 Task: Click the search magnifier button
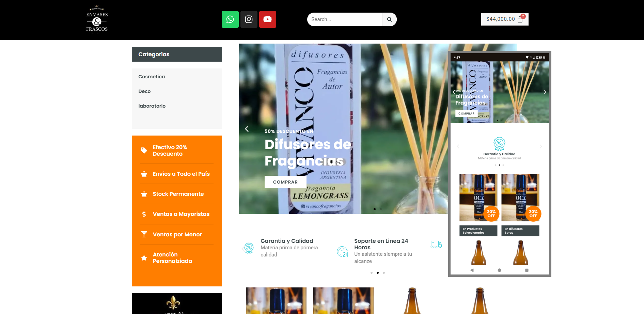coord(389,19)
